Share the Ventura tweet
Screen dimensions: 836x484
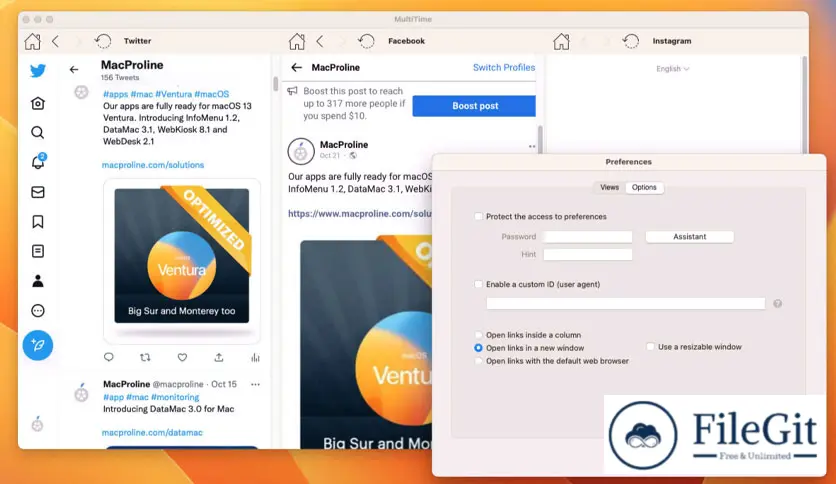point(219,357)
